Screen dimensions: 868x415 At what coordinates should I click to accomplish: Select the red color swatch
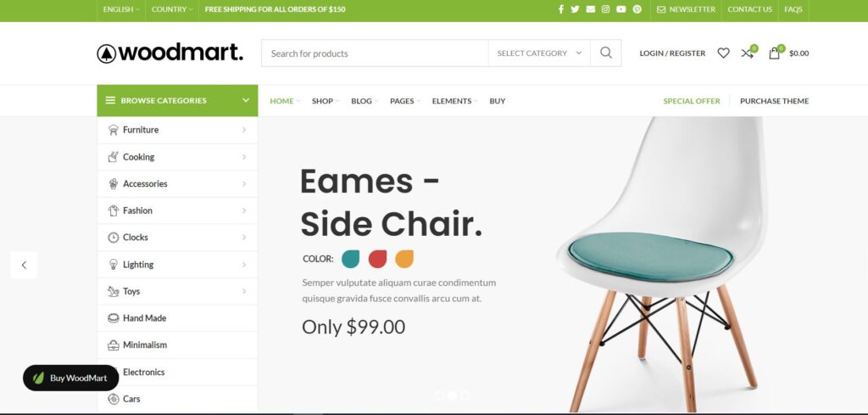pos(377,259)
